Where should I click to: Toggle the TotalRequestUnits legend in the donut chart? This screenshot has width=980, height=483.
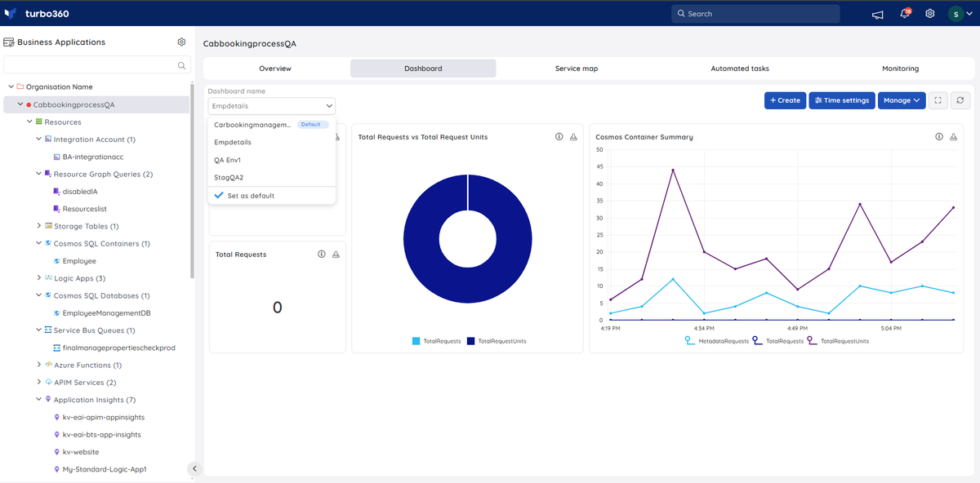[x=497, y=341]
